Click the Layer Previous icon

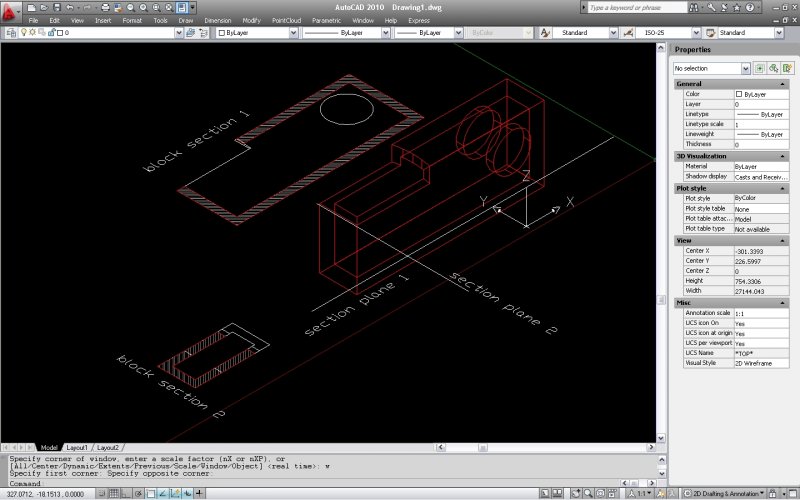click(204, 33)
